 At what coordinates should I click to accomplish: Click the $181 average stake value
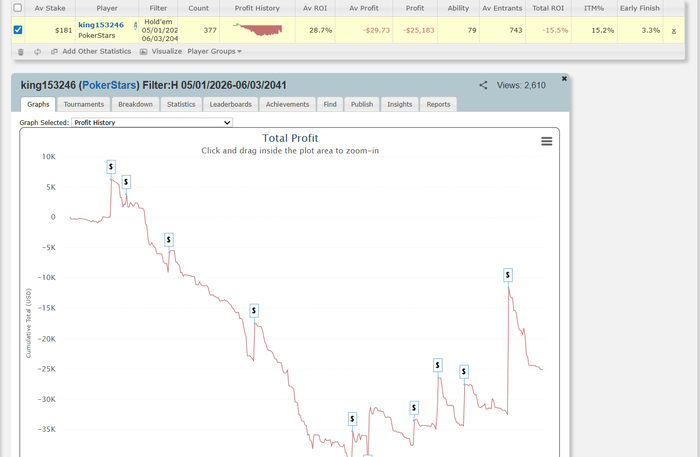click(63, 30)
